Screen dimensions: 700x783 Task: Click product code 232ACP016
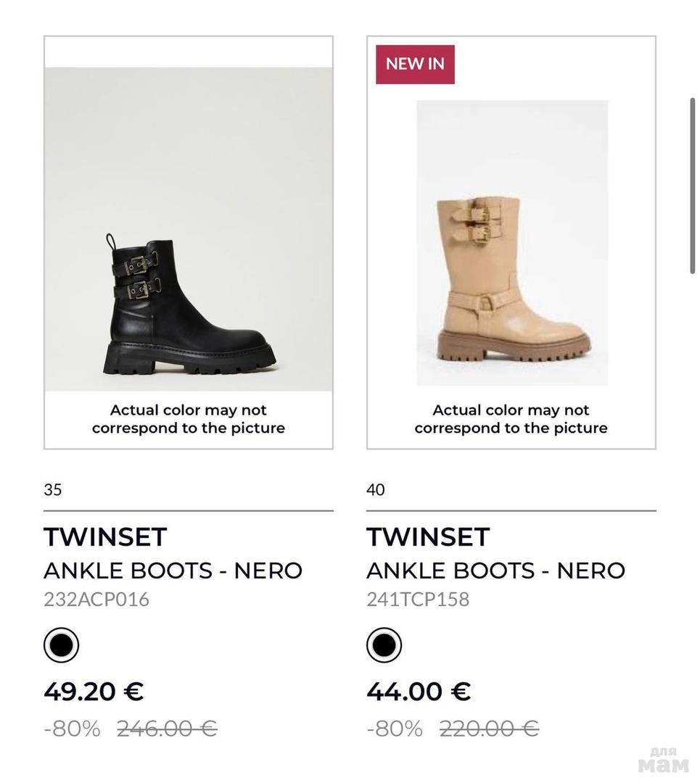96,600
